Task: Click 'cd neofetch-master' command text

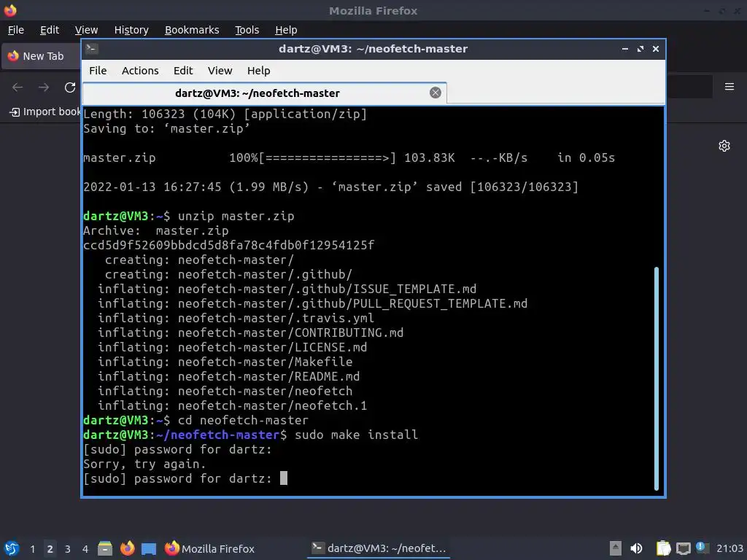Action: (243, 421)
